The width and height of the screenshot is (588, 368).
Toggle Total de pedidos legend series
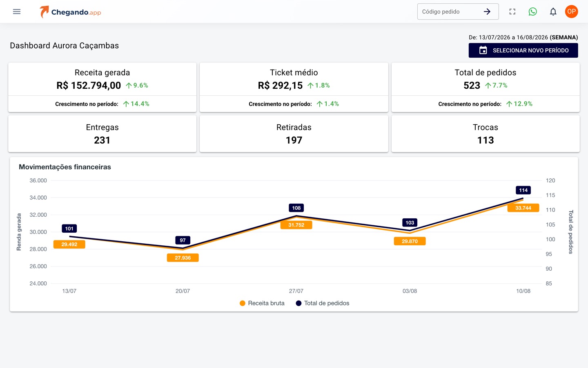(323, 303)
